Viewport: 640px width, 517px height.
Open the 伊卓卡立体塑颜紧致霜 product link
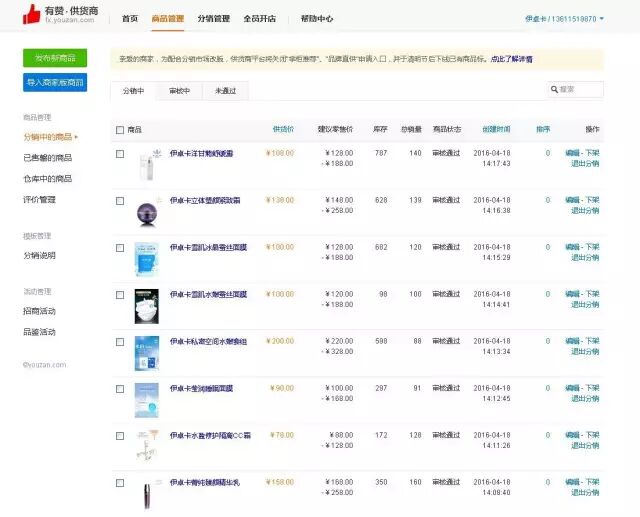point(205,200)
